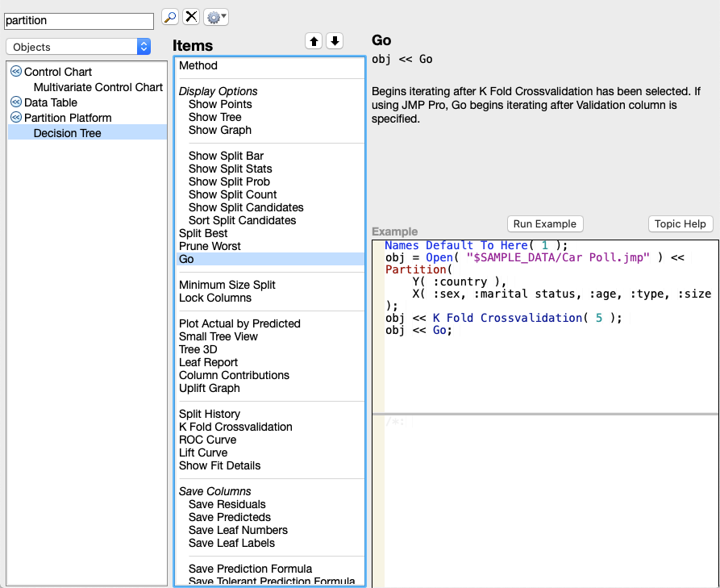This screenshot has width=720, height=588.
Task: Click the search field containing 'partition'
Action: point(78,20)
